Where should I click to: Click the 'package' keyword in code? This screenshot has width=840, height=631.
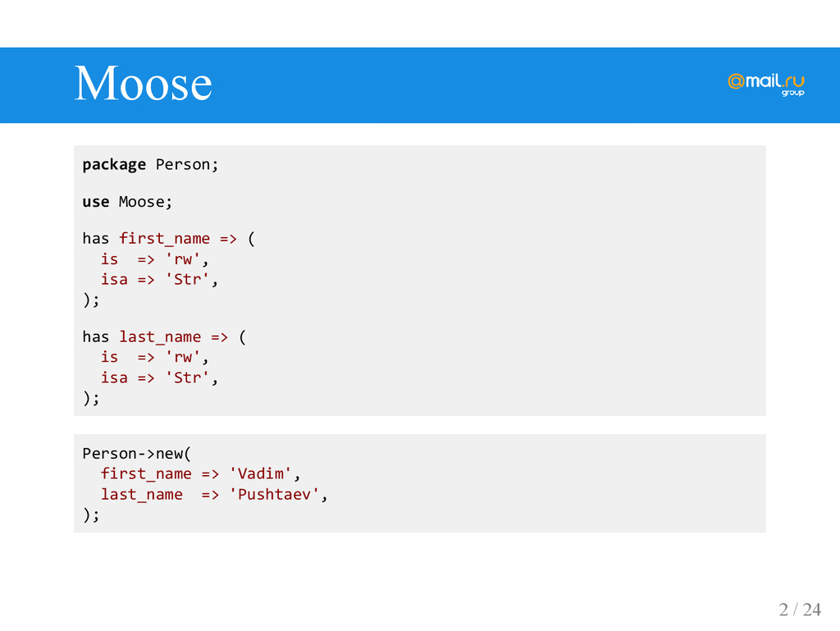tap(114, 164)
